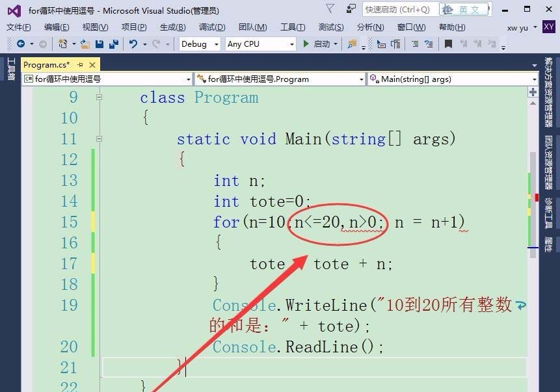The width and height of the screenshot is (560, 392).
Task: Open the 团队(M) menu
Action: point(252,27)
